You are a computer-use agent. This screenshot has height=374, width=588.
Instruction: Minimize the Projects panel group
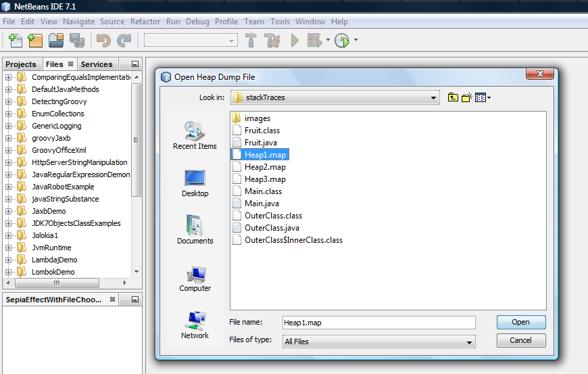tap(135, 64)
